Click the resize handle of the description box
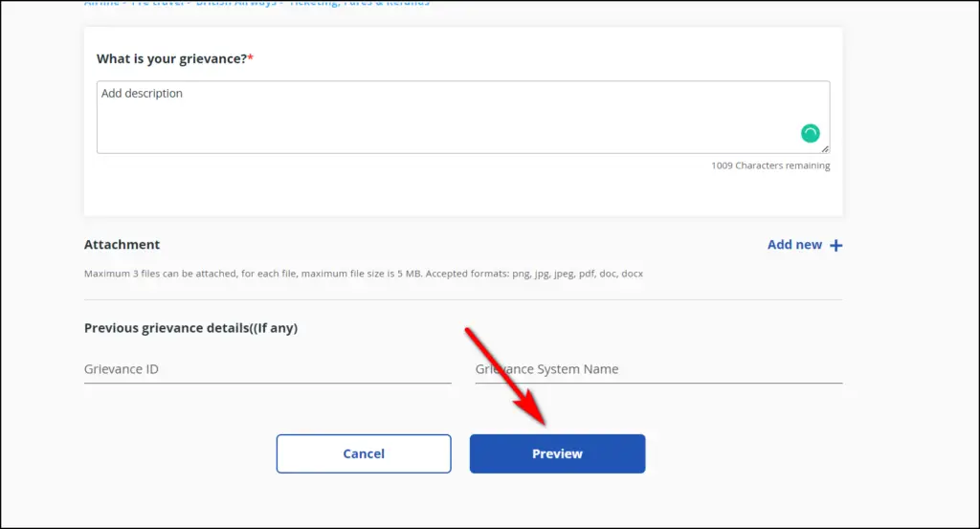This screenshot has height=529, width=980. [x=825, y=148]
